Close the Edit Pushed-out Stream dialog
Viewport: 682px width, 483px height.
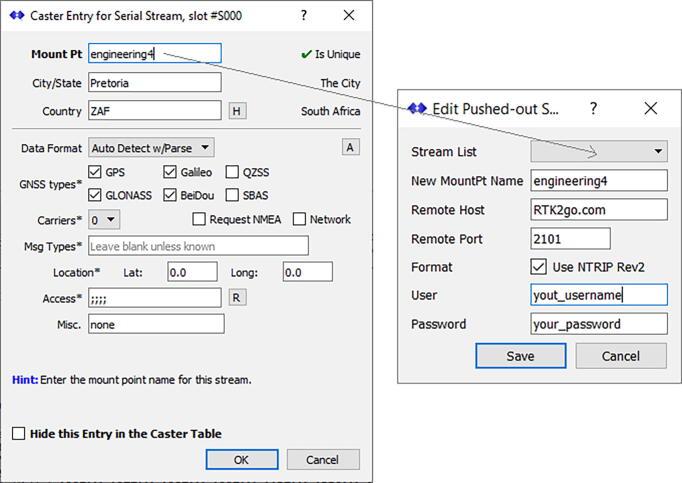coord(650,108)
